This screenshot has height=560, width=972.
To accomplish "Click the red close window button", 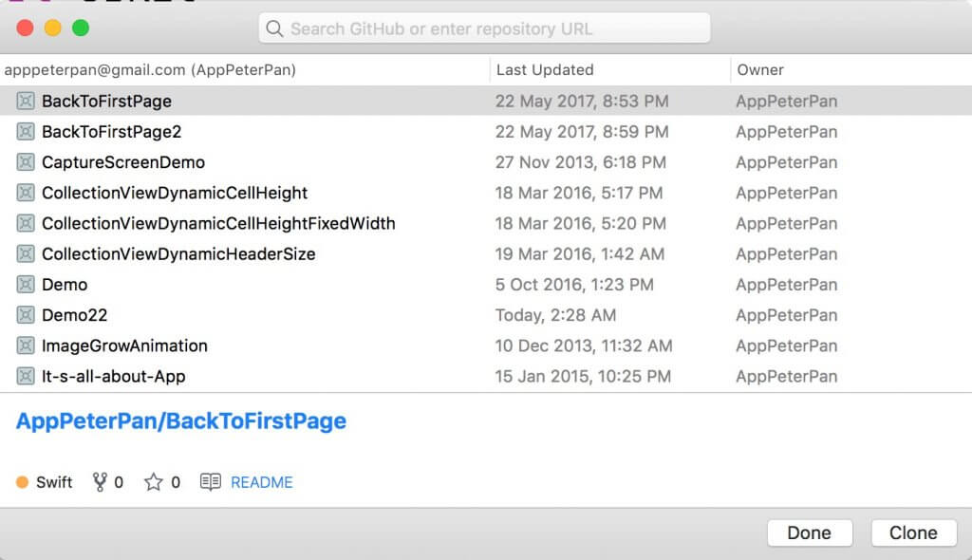I will point(25,28).
